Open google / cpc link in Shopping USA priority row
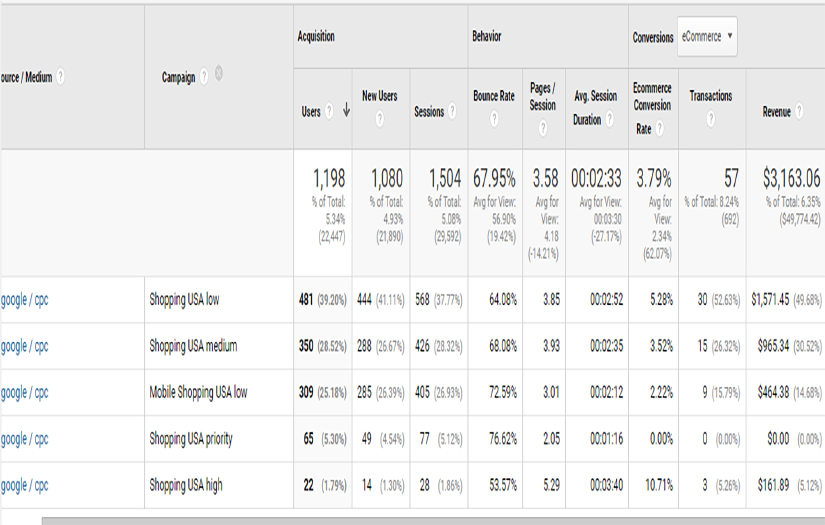The width and height of the screenshot is (825, 525). pos(24,439)
